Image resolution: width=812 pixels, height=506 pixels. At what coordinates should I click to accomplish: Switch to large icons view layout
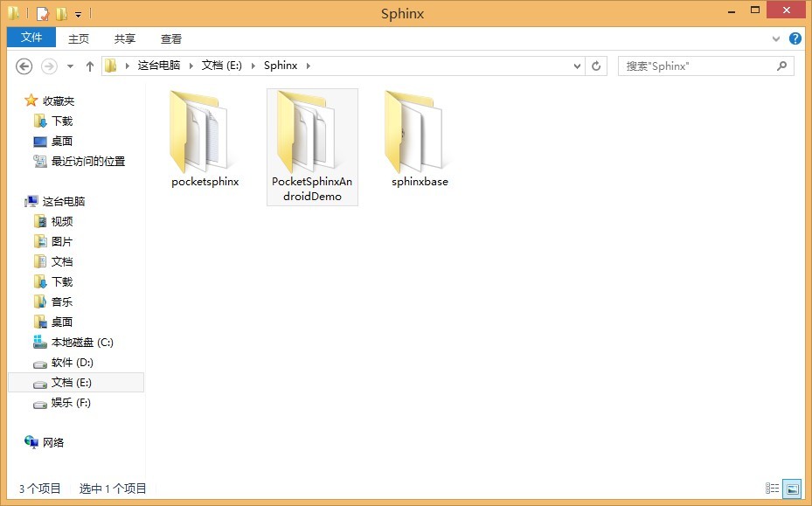tap(792, 488)
